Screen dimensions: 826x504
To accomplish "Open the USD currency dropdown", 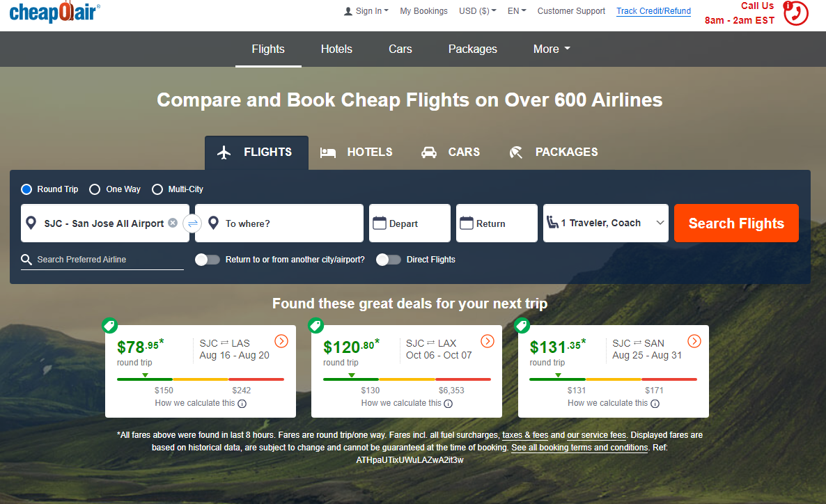I will [x=478, y=11].
